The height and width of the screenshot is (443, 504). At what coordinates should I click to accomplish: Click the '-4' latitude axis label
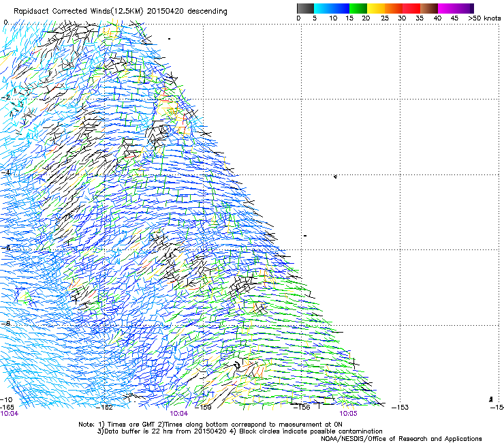click(x=5, y=172)
